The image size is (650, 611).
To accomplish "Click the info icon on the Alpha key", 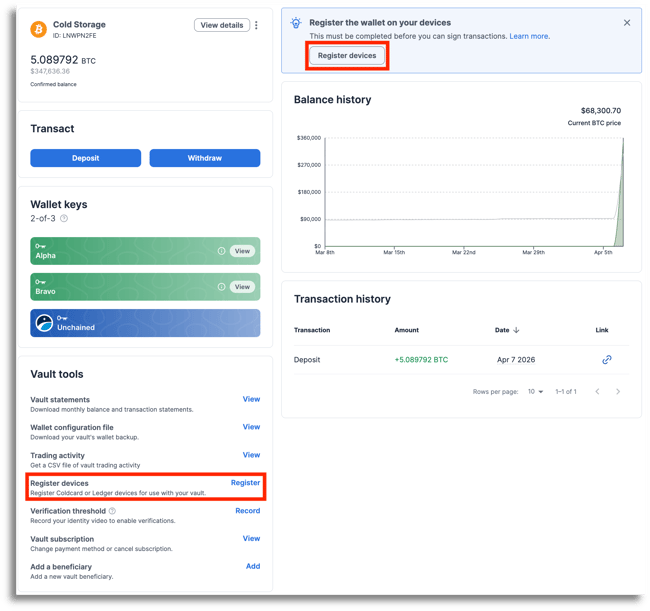I will [221, 251].
